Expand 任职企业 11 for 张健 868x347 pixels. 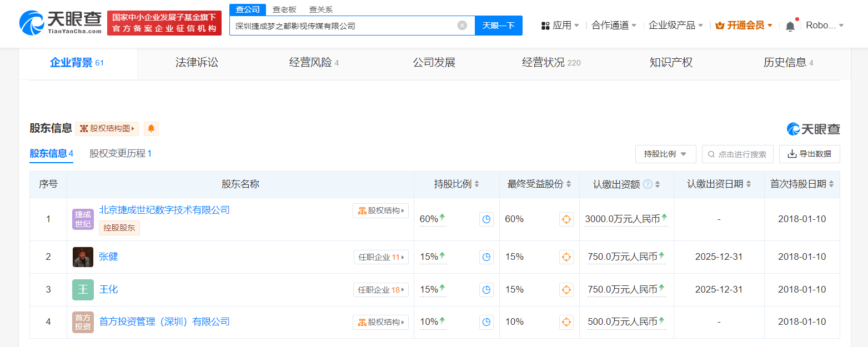[x=381, y=257]
